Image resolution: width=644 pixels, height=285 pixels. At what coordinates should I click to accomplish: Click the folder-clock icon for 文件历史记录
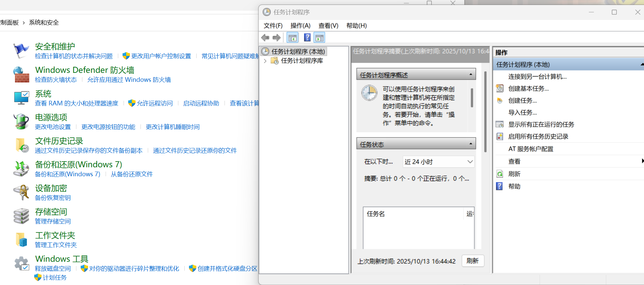pos(22,145)
